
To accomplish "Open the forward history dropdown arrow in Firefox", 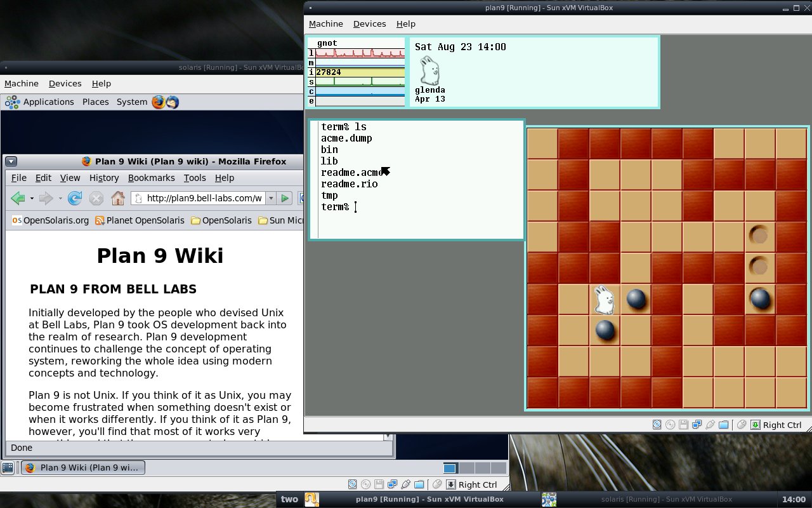I will (60, 198).
